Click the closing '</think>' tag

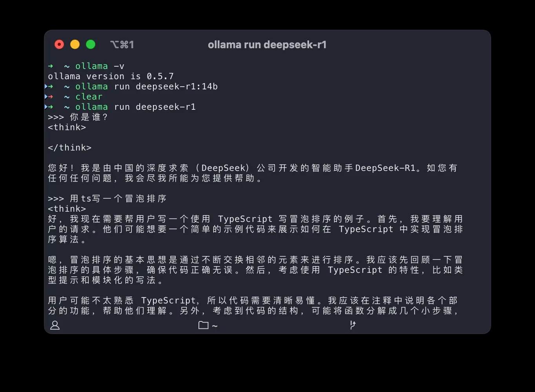[69, 147]
